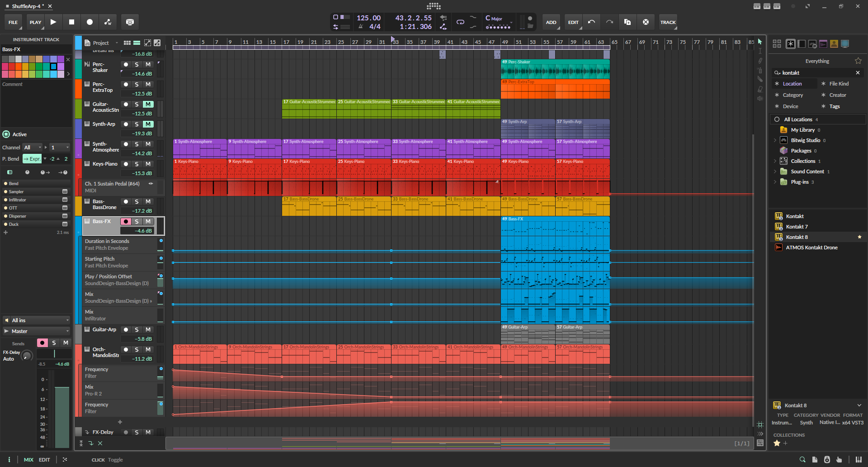Expand the Bitwig Studio location
The width and height of the screenshot is (868, 467).
click(775, 140)
